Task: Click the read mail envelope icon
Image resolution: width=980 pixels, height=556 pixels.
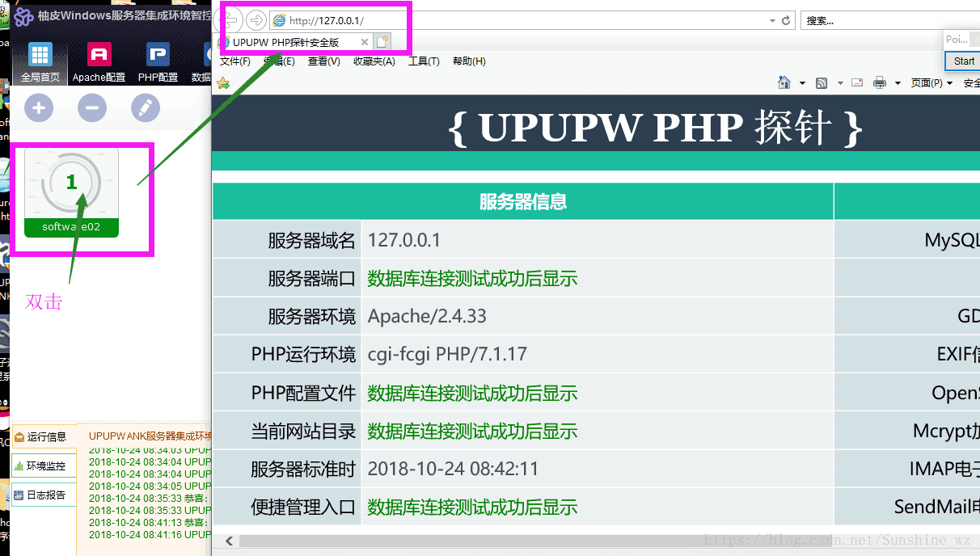Action: pos(857,82)
